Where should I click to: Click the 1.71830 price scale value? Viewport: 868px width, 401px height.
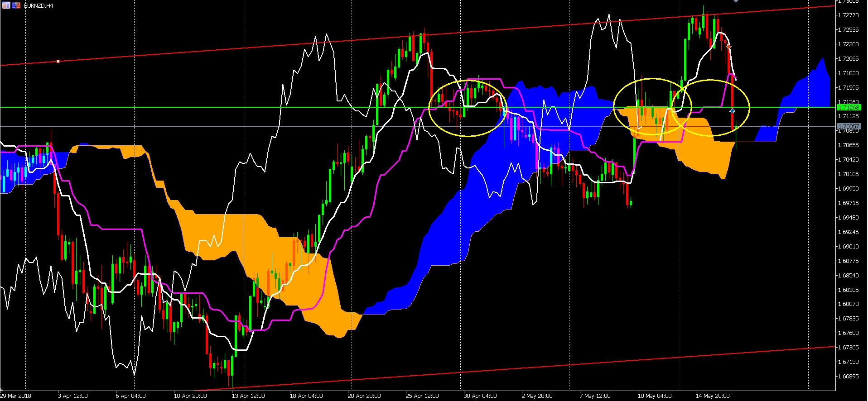[x=849, y=73]
